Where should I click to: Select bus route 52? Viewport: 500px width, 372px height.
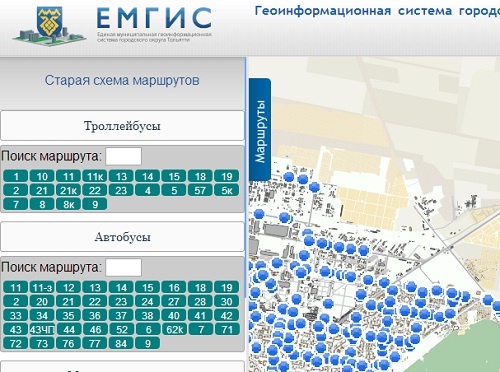[121, 329]
